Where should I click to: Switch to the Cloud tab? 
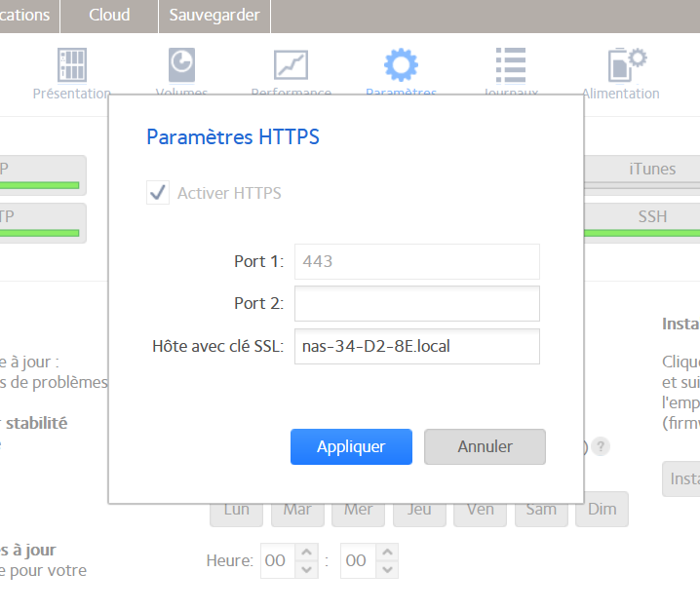[109, 16]
